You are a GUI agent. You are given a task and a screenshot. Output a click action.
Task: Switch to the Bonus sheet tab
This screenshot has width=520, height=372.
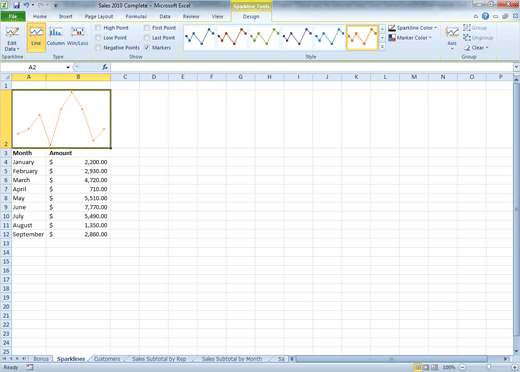click(x=41, y=359)
